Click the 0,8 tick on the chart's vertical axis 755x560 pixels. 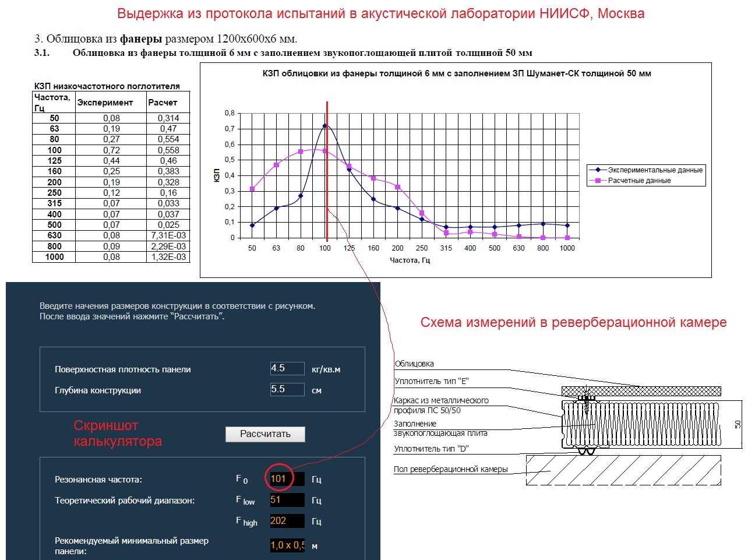pos(230,113)
